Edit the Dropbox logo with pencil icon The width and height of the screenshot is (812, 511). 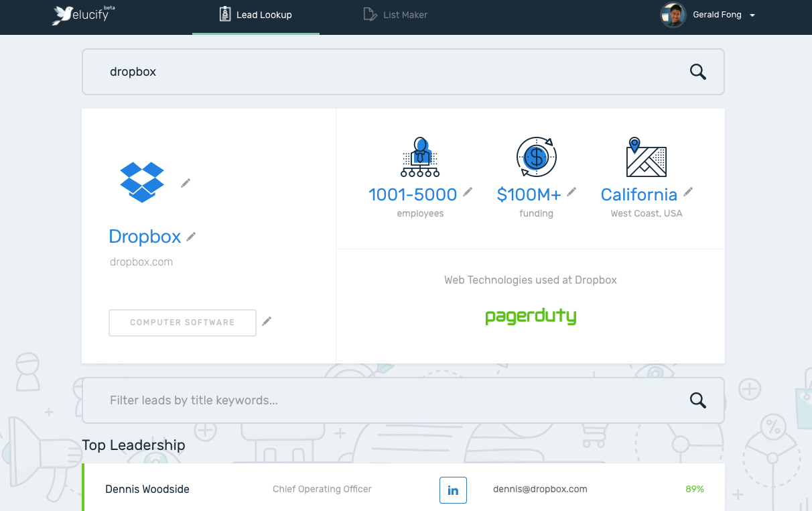click(186, 183)
